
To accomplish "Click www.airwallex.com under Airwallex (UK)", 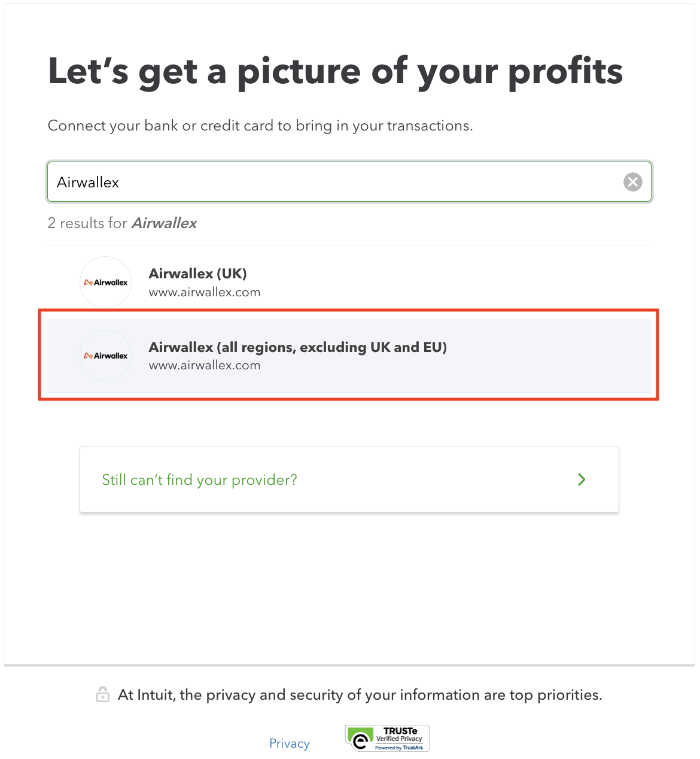I will click(x=205, y=293).
